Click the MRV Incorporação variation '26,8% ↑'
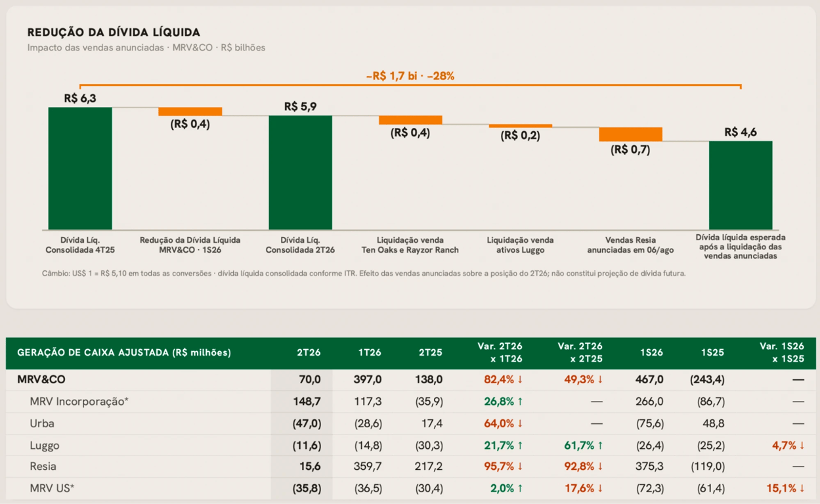Screen dimensions: 820x504 504,402
